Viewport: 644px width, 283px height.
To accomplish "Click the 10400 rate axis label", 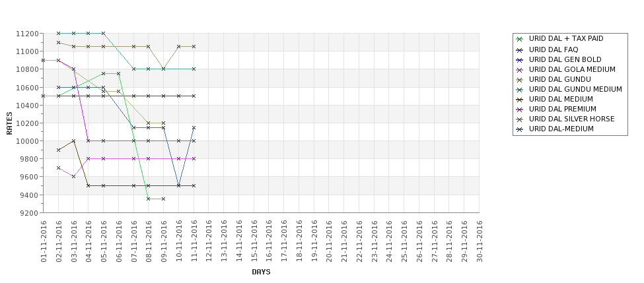I will click(x=28, y=106).
